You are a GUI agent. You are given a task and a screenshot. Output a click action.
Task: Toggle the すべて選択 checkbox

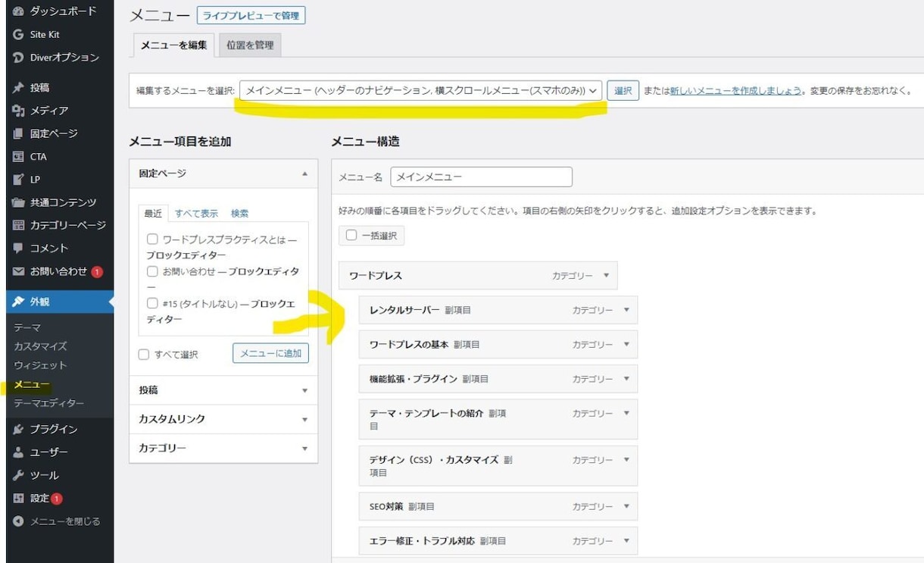(x=144, y=354)
